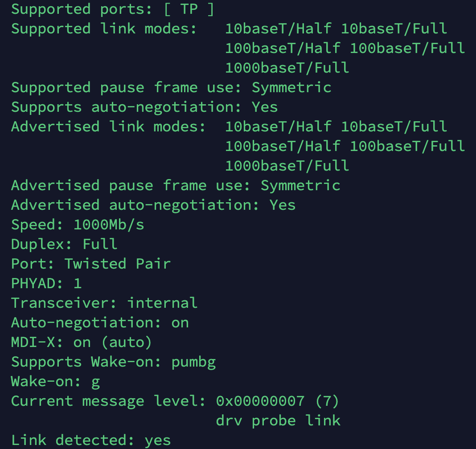The image size is (476, 449).
Task: Click the "Auto-negotiation: on" line
Action: click(100, 322)
